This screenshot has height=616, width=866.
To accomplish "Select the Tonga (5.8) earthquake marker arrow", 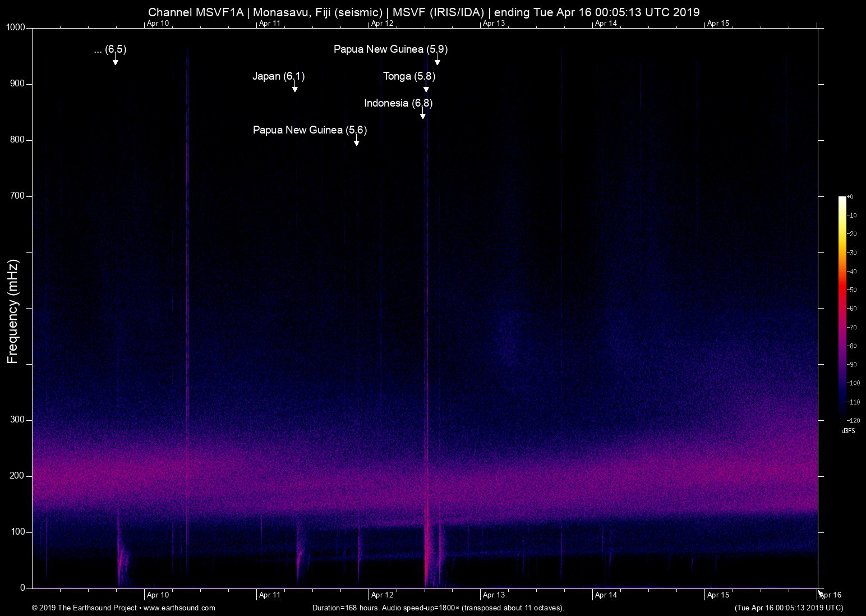I will point(426,88).
